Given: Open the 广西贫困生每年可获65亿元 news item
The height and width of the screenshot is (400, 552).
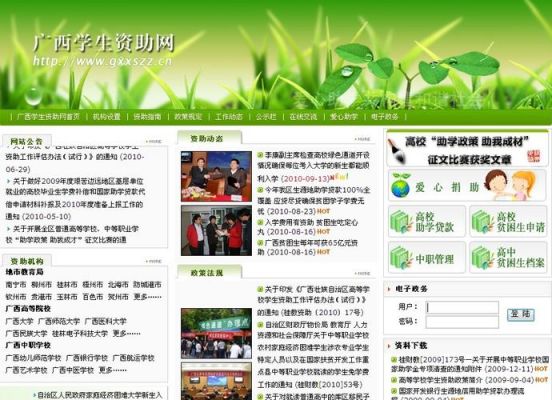Looking at the screenshot, I should pyautogui.click(x=308, y=247).
